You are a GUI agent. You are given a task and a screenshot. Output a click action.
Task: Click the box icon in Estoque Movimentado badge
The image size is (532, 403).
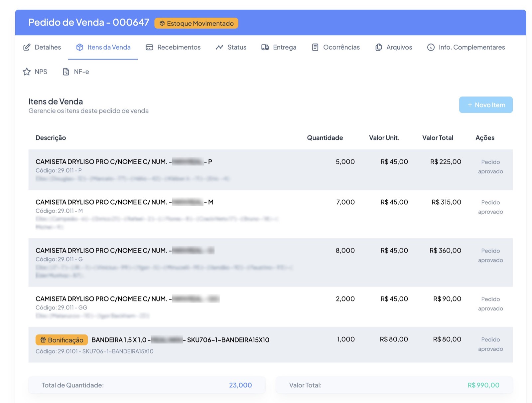(162, 23)
